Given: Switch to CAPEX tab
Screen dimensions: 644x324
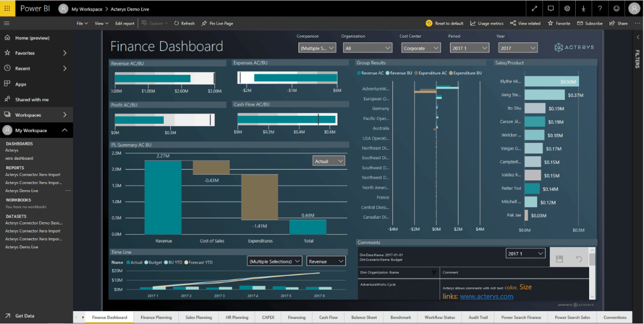Looking at the screenshot, I should point(268,318).
